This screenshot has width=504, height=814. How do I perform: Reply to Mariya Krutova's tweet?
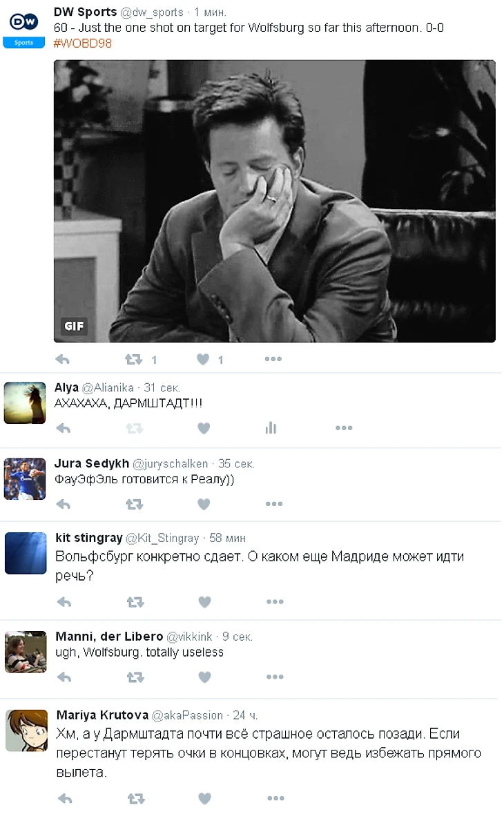coord(65,798)
